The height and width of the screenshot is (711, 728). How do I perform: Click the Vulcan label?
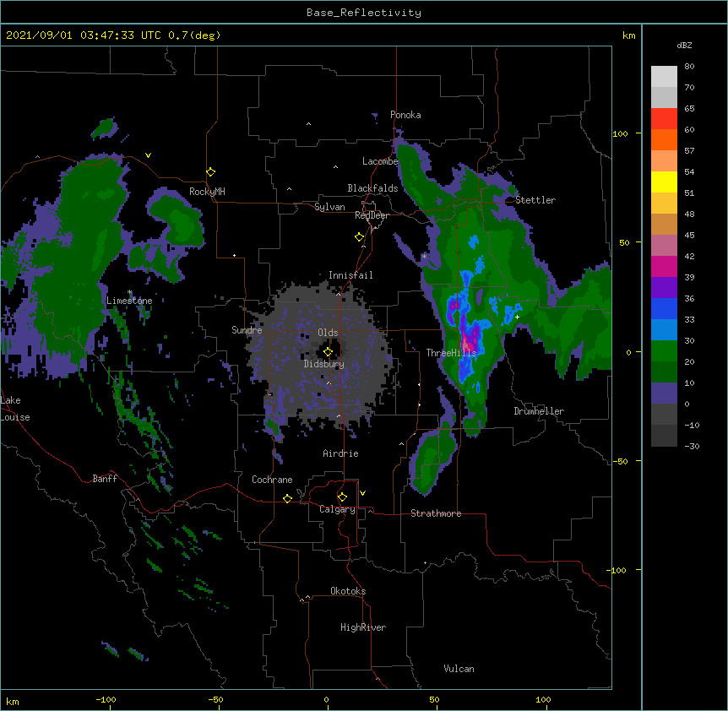[459, 669]
